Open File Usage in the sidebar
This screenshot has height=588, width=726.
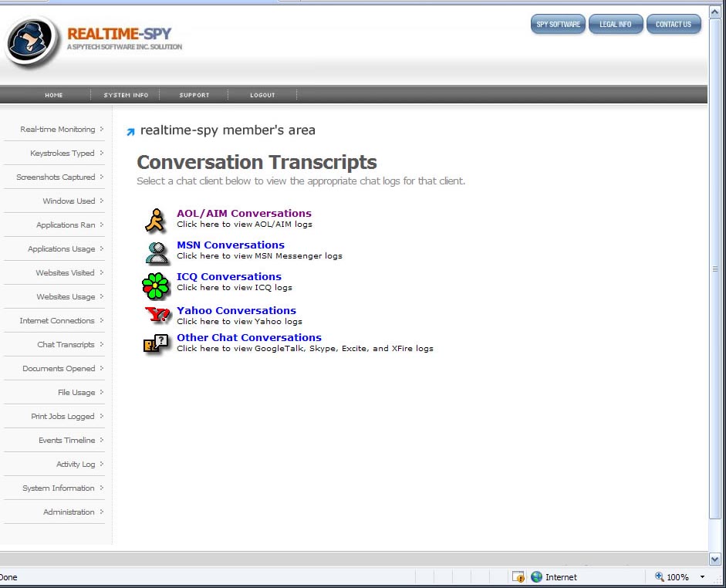tap(76, 393)
